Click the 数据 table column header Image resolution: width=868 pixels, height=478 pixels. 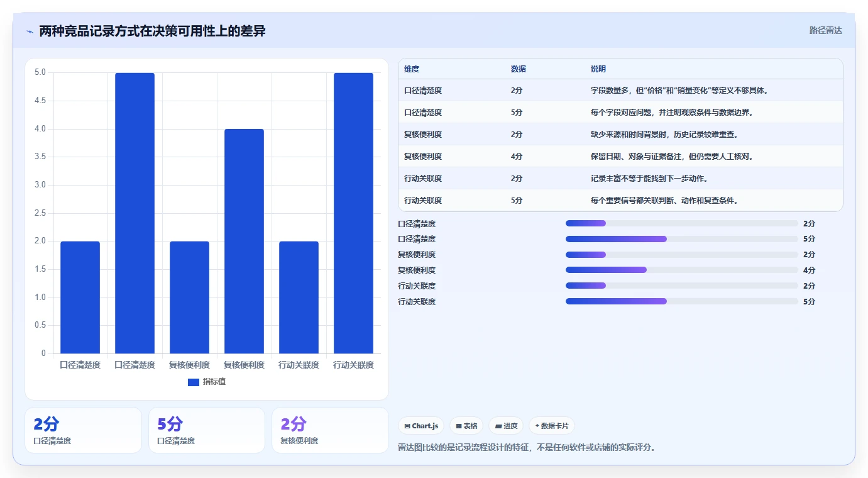[519, 69]
